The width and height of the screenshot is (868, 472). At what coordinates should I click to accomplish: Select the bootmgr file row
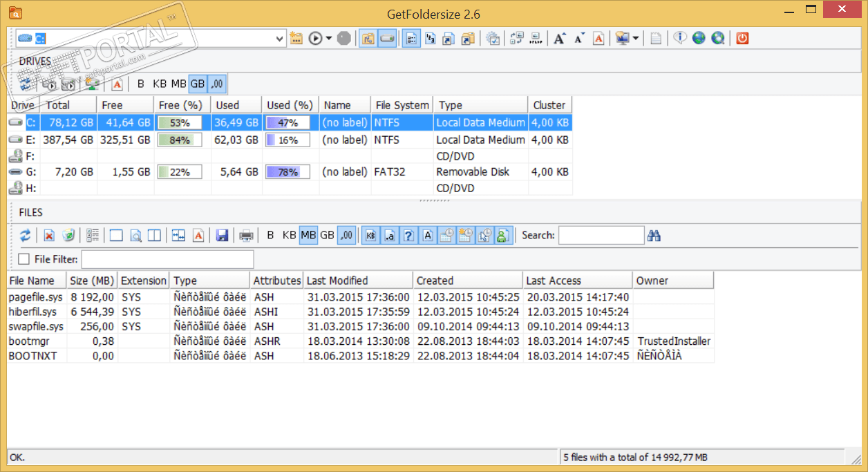(361, 341)
